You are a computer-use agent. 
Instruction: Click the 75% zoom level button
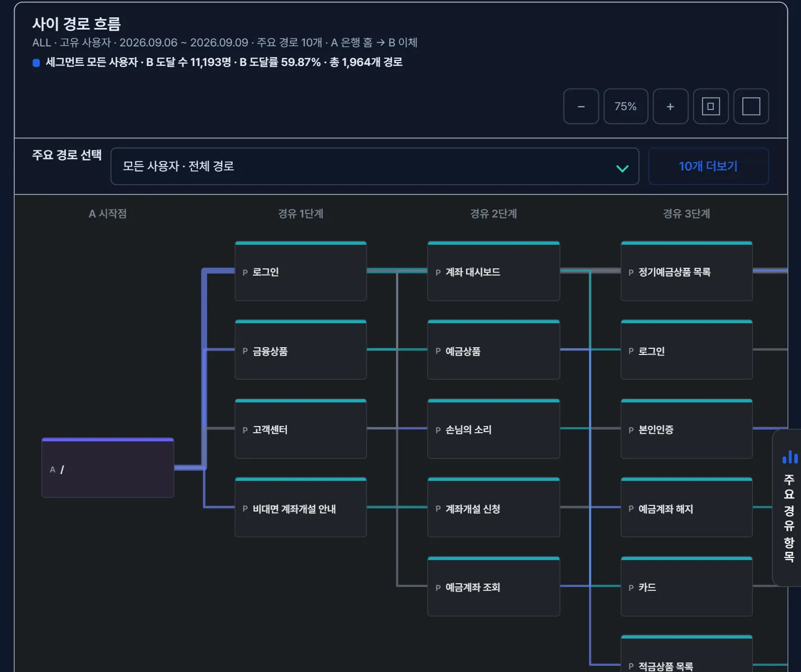point(626,106)
